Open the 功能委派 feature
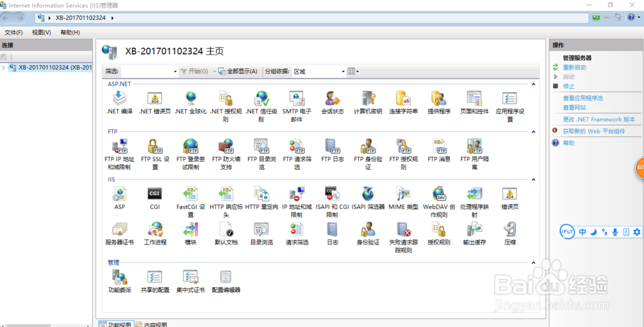The width and height of the screenshot is (644, 327). pos(120,281)
